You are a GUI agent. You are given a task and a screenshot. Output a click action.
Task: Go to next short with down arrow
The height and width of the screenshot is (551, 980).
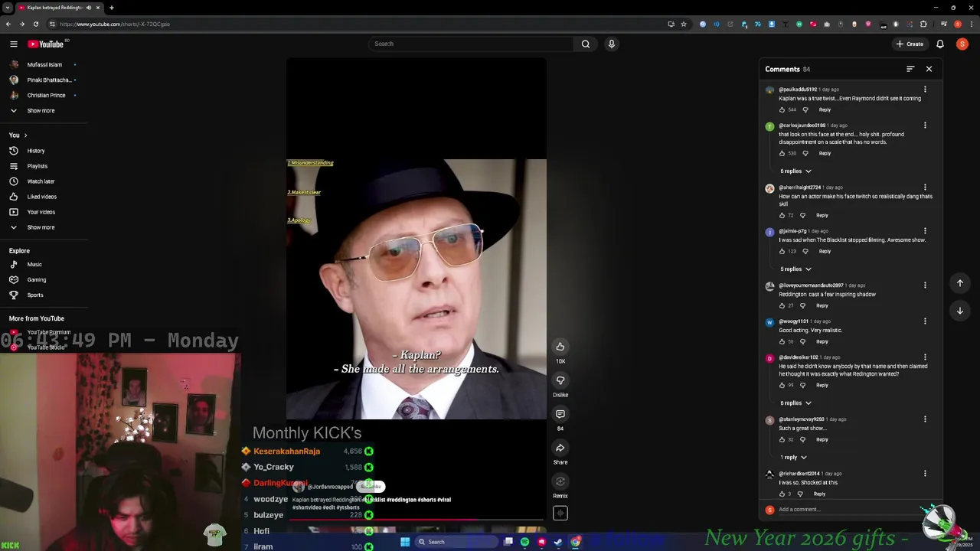960,311
